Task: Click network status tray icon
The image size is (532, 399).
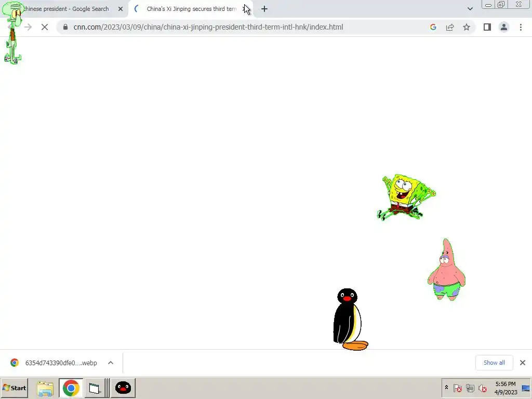Action: 470,388
